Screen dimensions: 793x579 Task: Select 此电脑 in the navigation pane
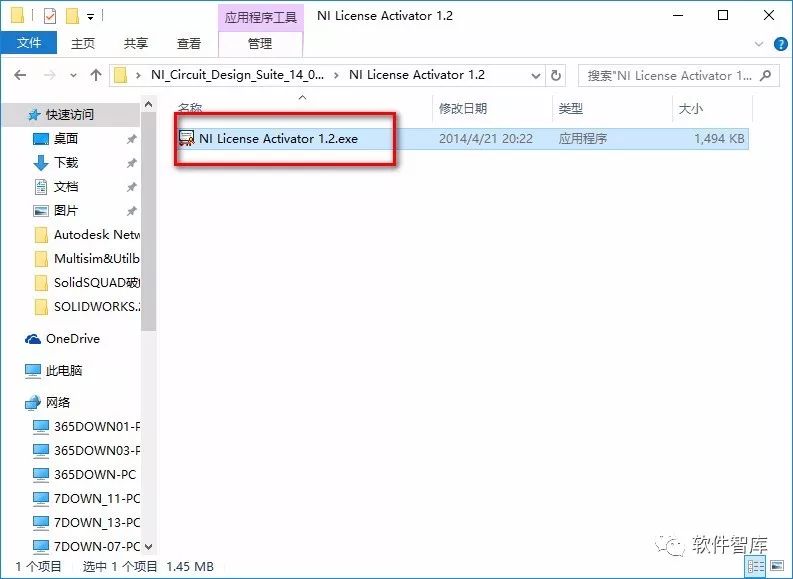pyautogui.click(x=64, y=371)
